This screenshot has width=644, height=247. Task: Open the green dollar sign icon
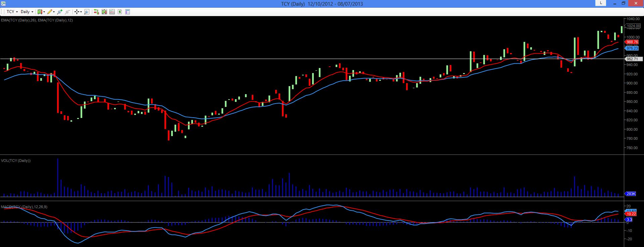[120, 12]
